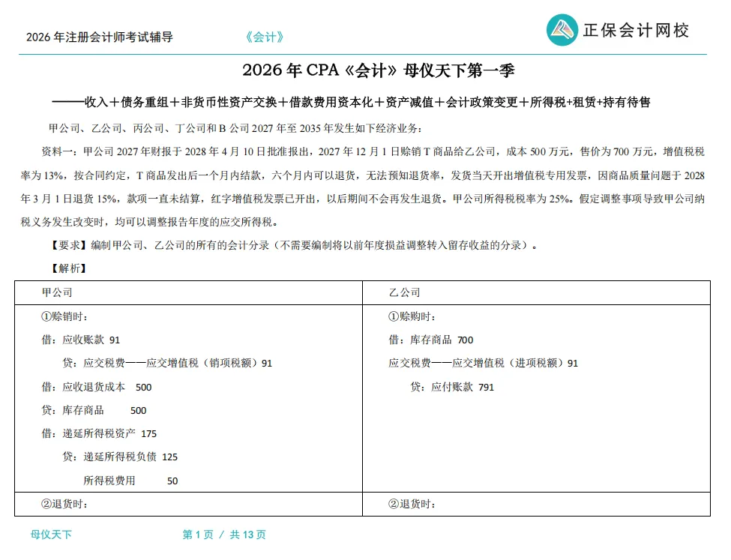Select header text 2026年注册会计师考试辅导

click(x=99, y=37)
